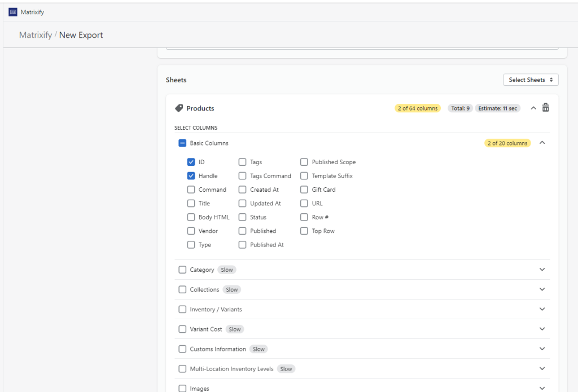
Task: Enable the Title column
Action: tap(191, 203)
